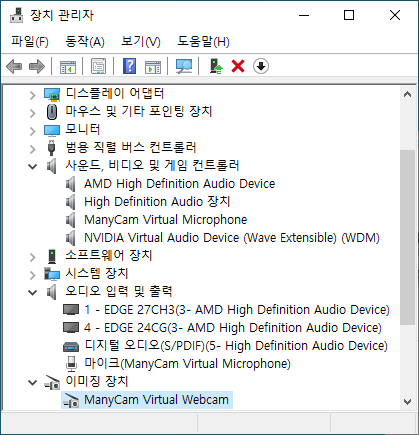This screenshot has width=419, height=435.
Task: Click the microphone icon beside 마이크(ManyCam Virtual Microphone)
Action: tap(71, 364)
